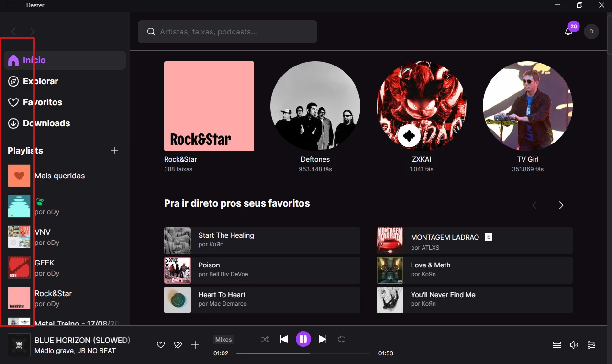Image resolution: width=612 pixels, height=364 pixels.
Task: Add current track to favorites with heart
Action: pos(161,345)
